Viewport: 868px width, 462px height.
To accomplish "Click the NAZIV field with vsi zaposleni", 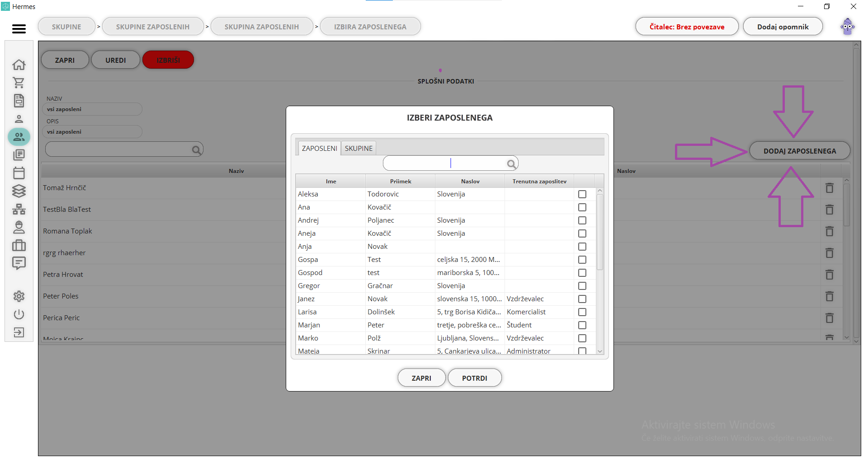I will [92, 109].
